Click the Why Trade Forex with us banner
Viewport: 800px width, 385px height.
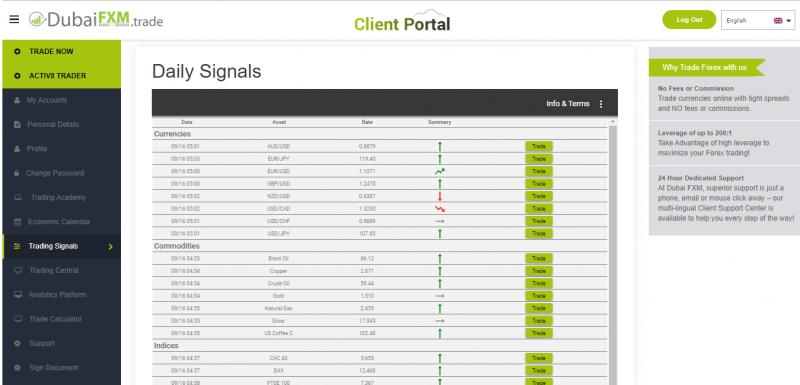707,67
